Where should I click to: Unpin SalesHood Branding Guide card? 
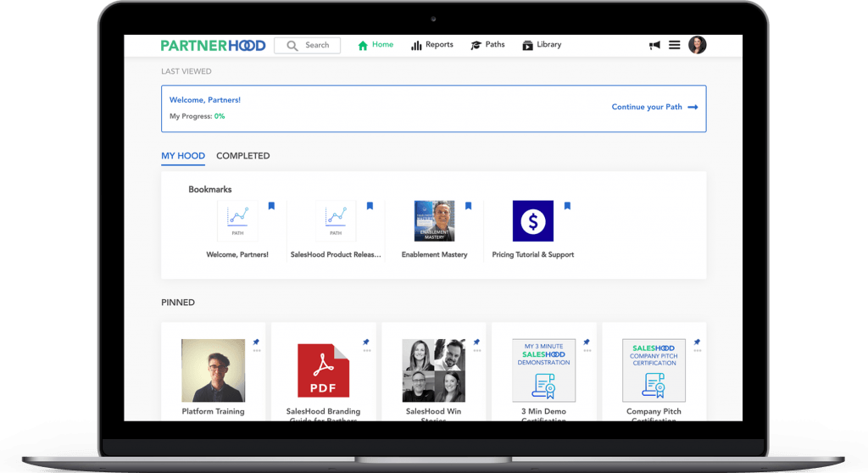coord(366,342)
